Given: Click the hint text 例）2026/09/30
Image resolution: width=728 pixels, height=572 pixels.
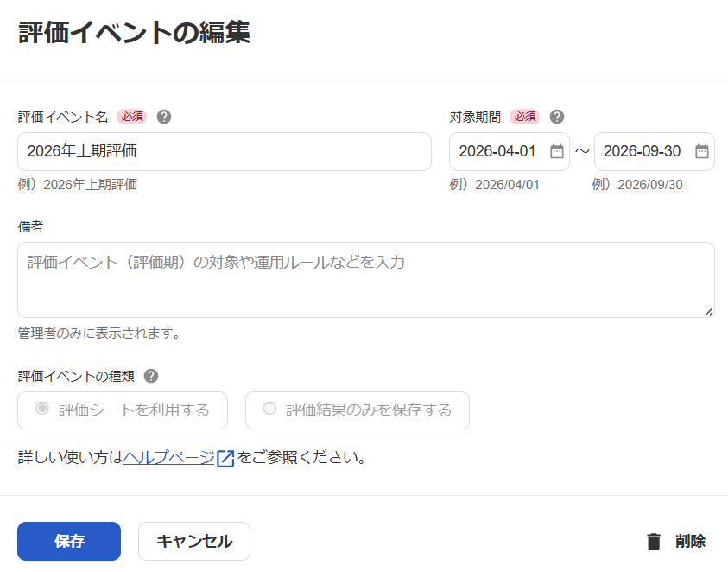Looking at the screenshot, I should [637, 184].
